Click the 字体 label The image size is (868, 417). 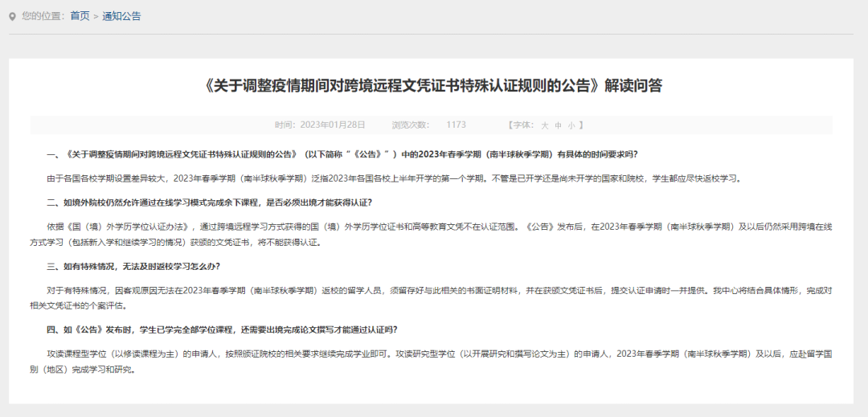click(x=521, y=125)
